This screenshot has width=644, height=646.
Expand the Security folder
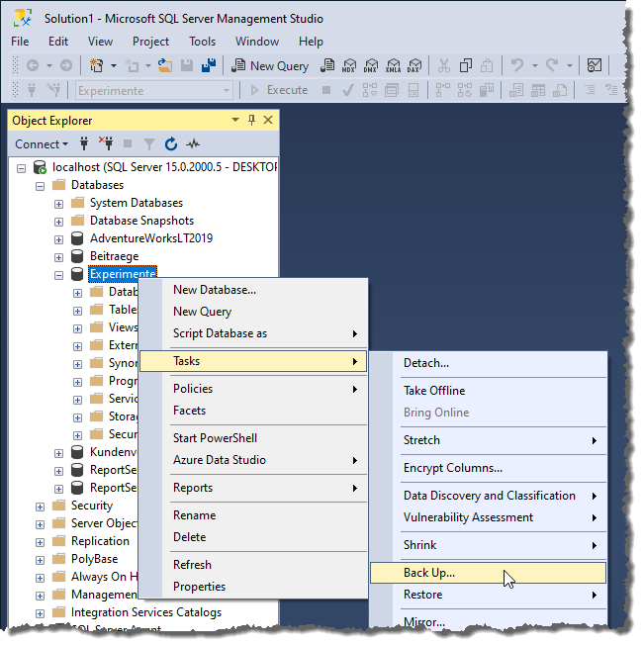coord(40,507)
